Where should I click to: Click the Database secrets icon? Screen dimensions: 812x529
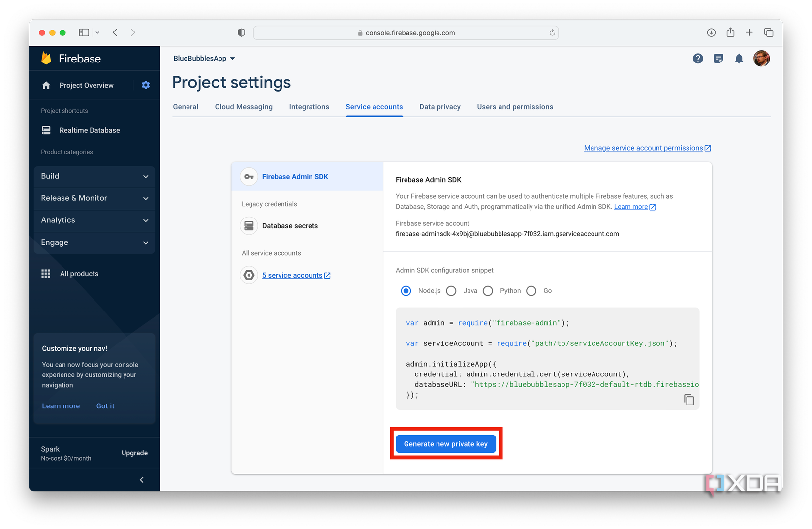(x=249, y=226)
